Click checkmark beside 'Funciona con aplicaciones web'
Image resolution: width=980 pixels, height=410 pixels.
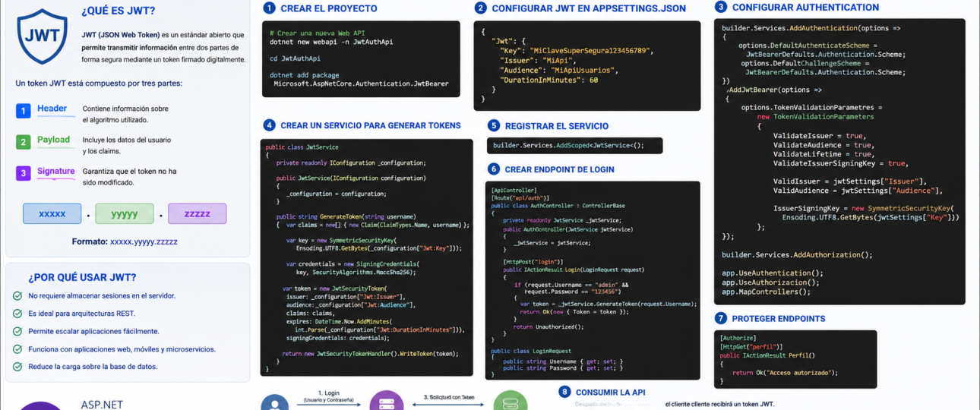17,349
